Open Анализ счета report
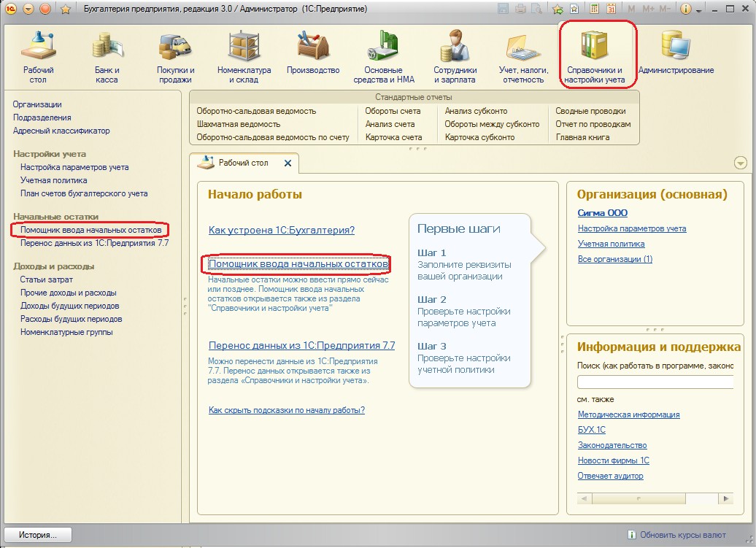Screen dimensions: 756x548 [390, 124]
